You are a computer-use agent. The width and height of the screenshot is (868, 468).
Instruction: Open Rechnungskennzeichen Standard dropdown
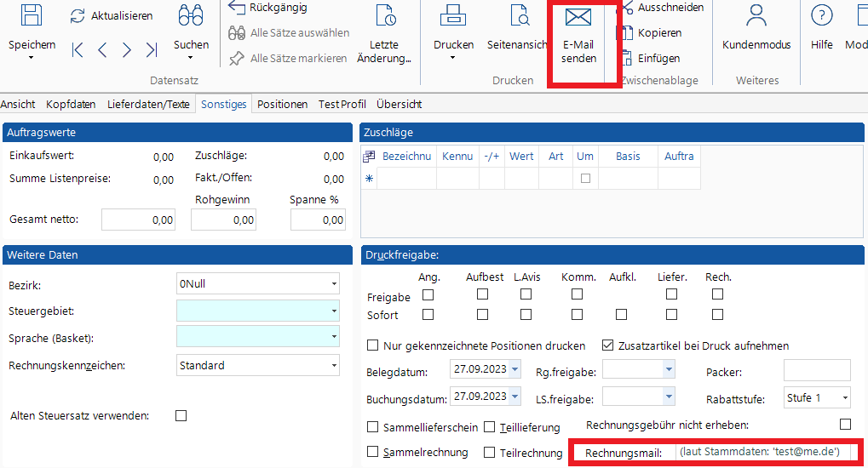pos(334,366)
